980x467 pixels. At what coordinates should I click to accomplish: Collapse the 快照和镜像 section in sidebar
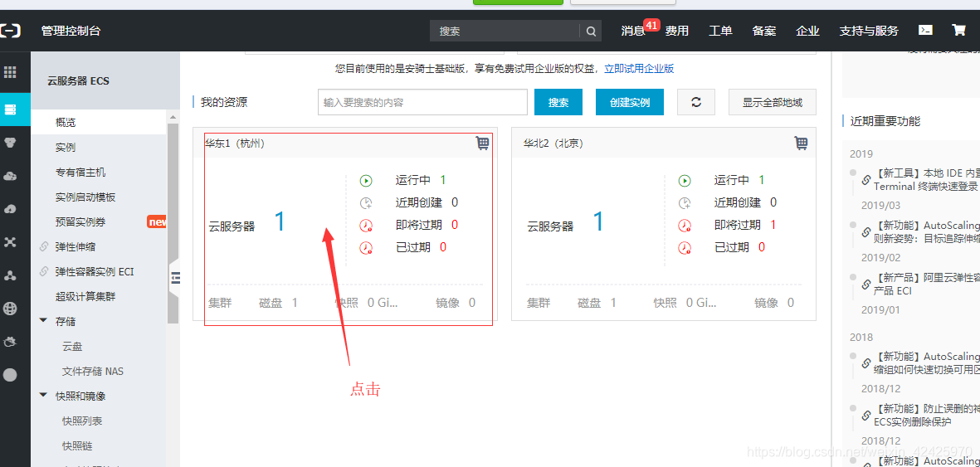[43, 396]
